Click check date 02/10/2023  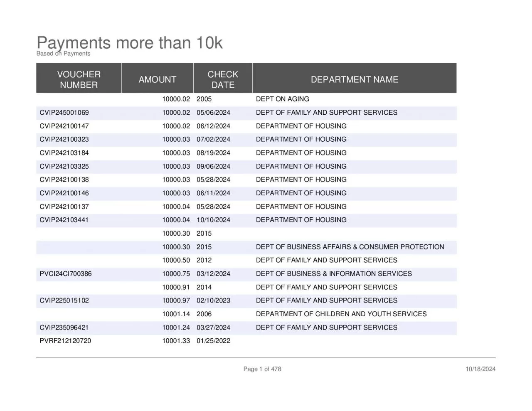tap(213, 300)
